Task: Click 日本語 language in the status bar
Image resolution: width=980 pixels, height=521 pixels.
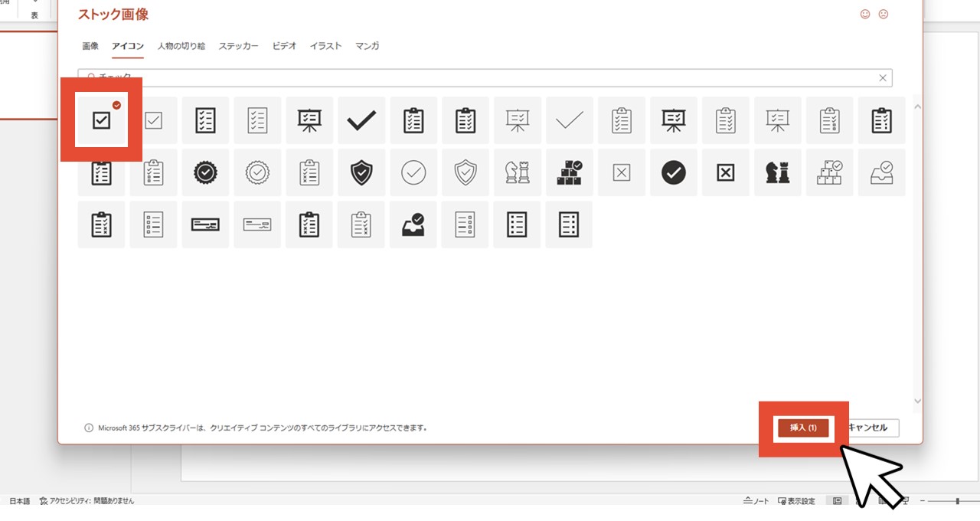Action: click(x=19, y=500)
